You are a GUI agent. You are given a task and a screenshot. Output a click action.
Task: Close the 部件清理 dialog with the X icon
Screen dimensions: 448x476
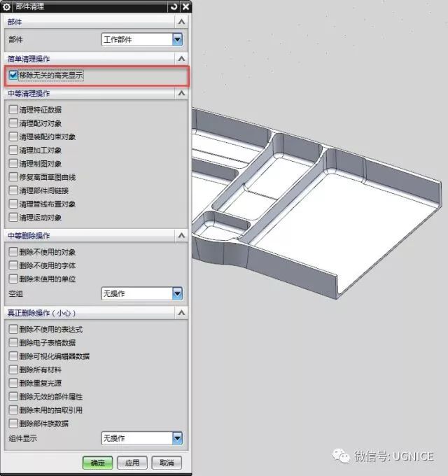pyautogui.click(x=185, y=6)
